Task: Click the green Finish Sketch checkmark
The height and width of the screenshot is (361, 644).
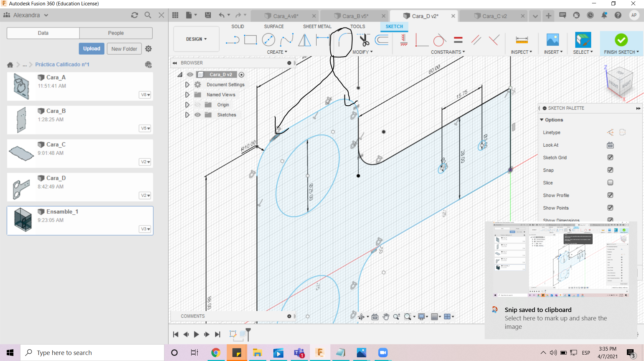Action: click(621, 40)
